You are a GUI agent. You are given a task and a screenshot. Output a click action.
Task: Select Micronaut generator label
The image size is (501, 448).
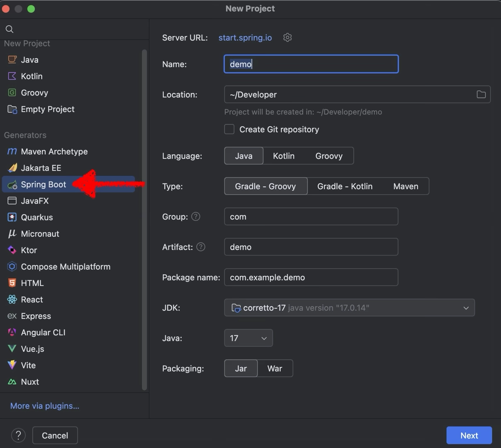pos(40,234)
